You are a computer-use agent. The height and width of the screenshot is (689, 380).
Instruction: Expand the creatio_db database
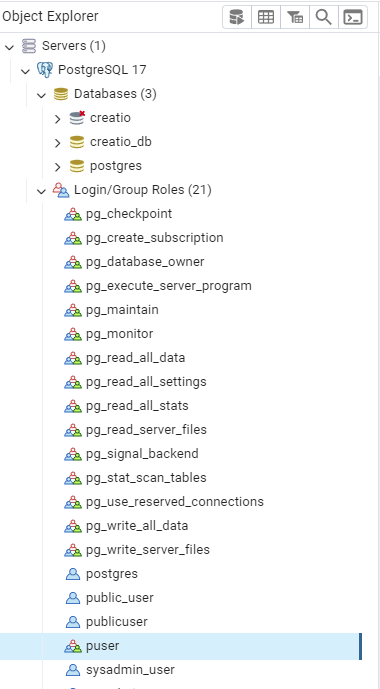[57, 142]
